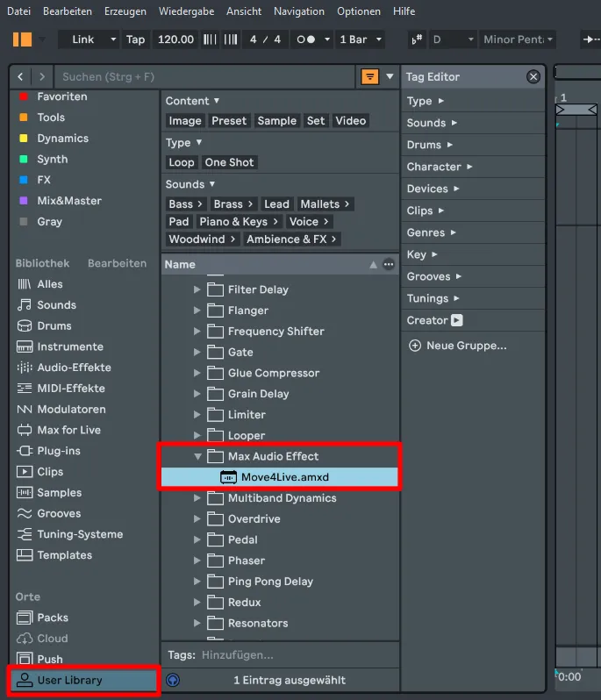Open the Audio-Effekte category
The image size is (601, 700).
(x=74, y=368)
